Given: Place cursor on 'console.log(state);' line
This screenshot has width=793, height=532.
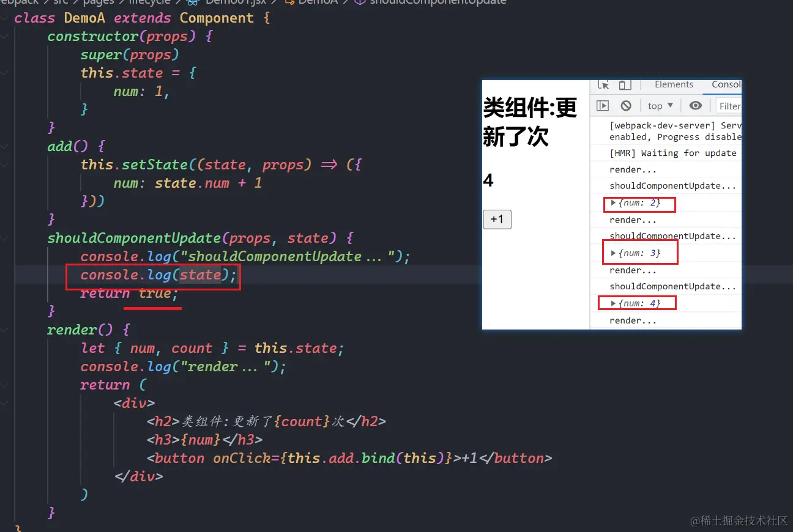Looking at the screenshot, I should (x=158, y=275).
